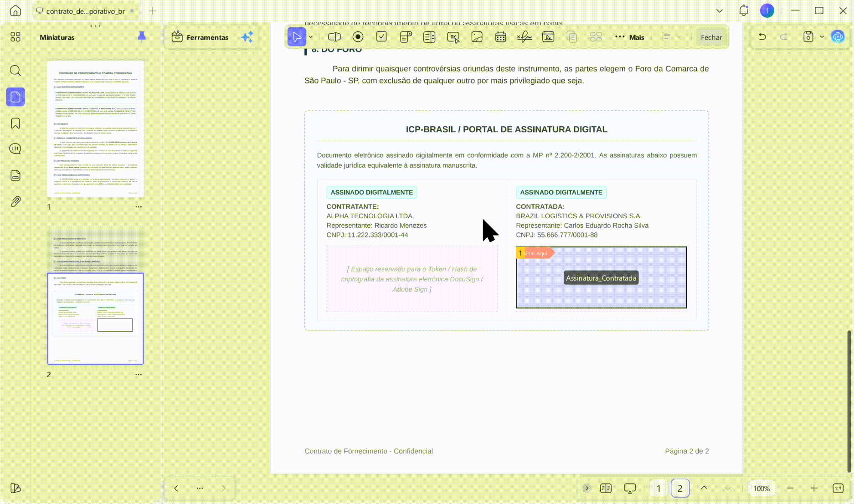The image size is (854, 504).
Task: Undo the last action
Action: click(762, 37)
